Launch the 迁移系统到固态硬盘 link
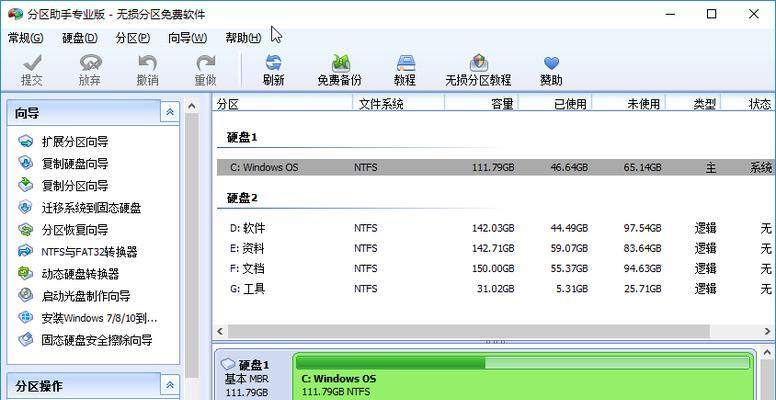 click(92, 207)
